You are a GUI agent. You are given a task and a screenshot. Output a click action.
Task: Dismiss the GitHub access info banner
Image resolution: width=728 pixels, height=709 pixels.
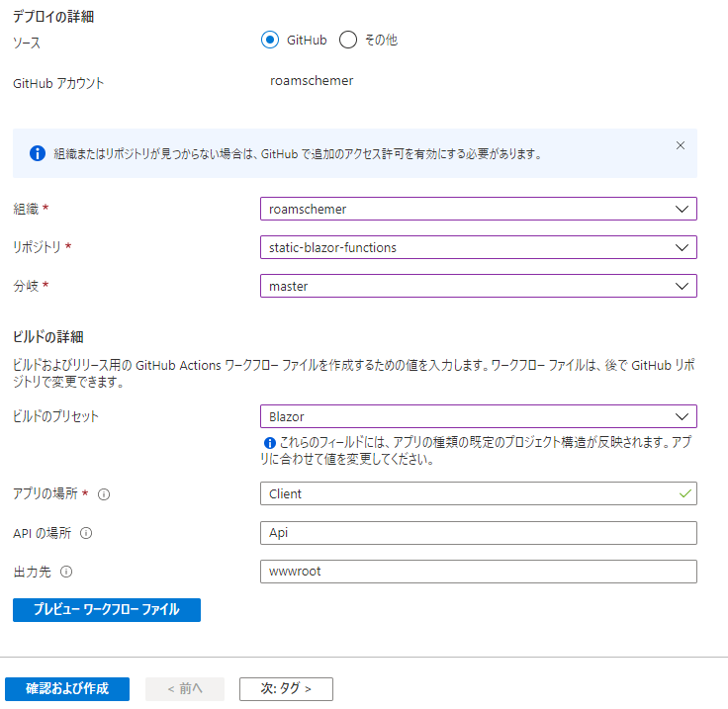coord(681,145)
